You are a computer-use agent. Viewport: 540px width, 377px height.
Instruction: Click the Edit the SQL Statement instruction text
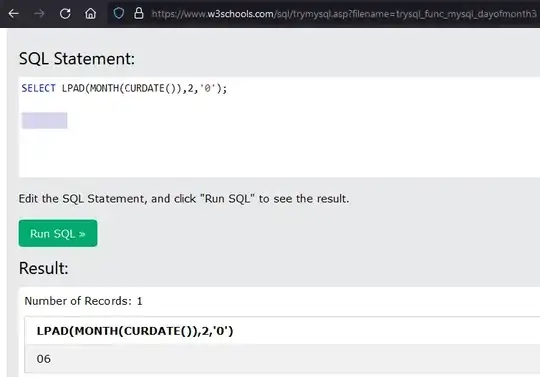coord(184,199)
